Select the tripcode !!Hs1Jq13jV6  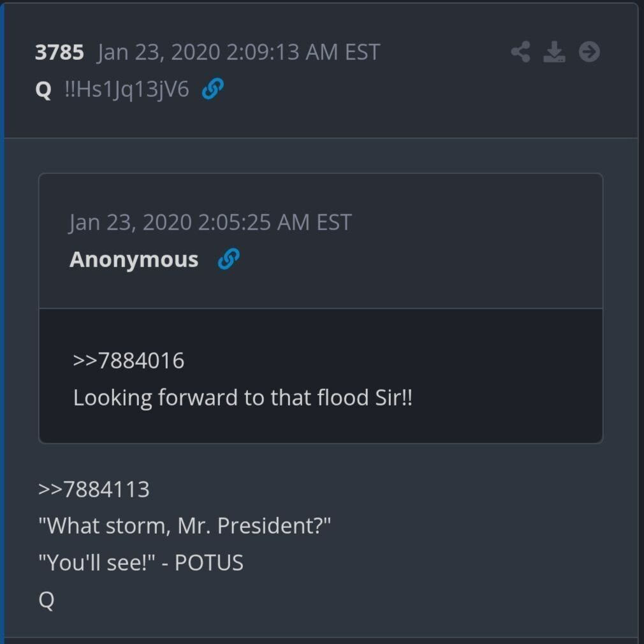(127, 90)
